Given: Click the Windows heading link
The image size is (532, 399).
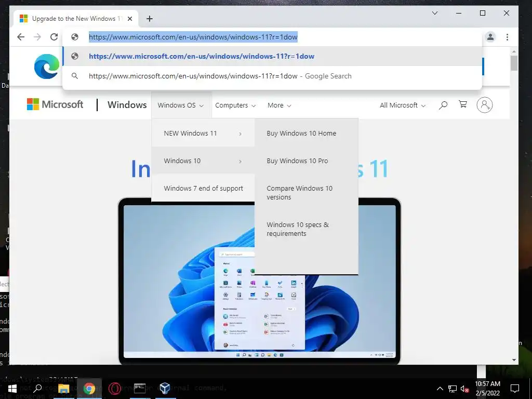Looking at the screenshot, I should tap(127, 105).
